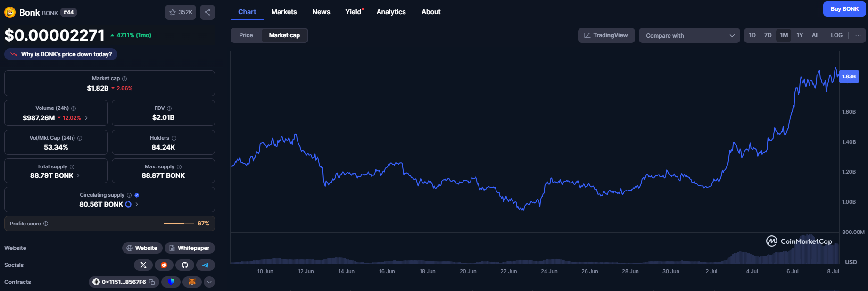The height and width of the screenshot is (291, 868).
Task: Switch to the About tab
Action: [431, 12]
